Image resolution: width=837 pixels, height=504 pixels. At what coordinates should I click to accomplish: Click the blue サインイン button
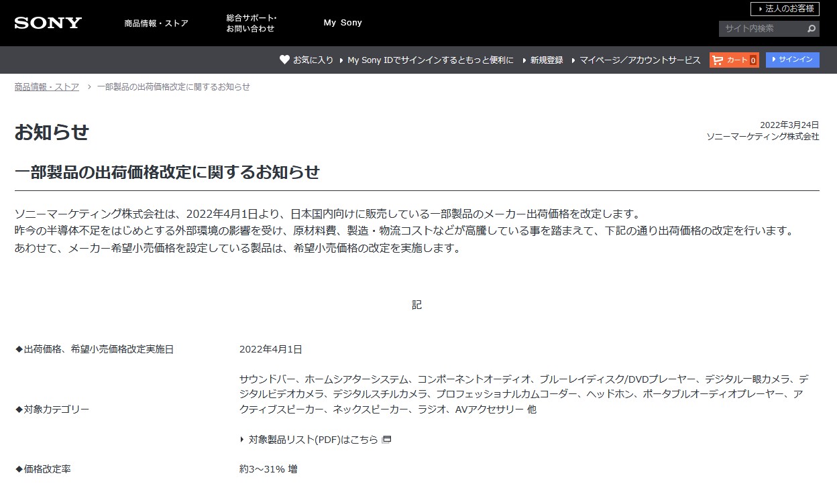coord(793,60)
